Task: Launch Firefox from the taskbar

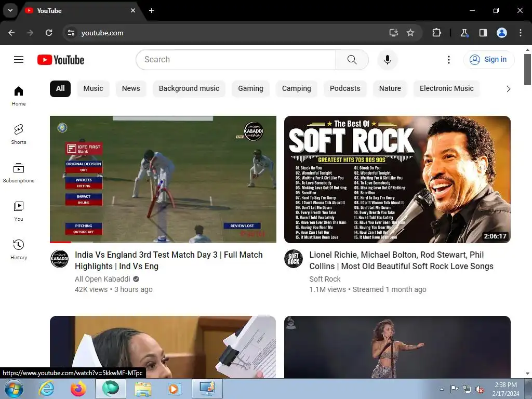Action: 78,389
